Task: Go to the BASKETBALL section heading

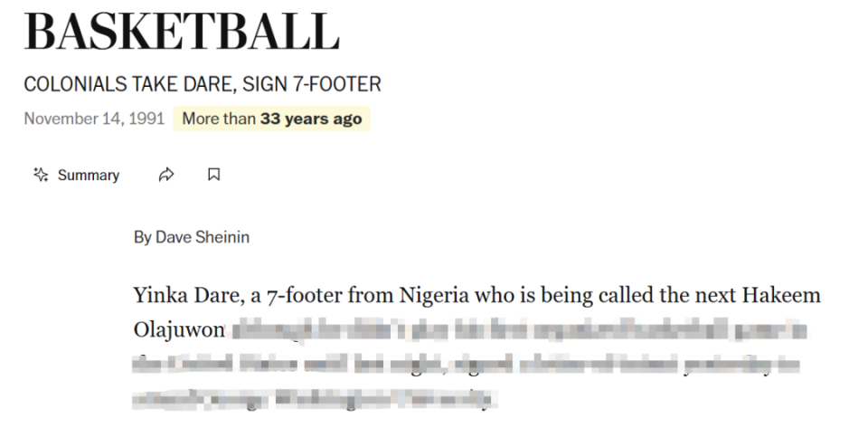Action: point(182,31)
